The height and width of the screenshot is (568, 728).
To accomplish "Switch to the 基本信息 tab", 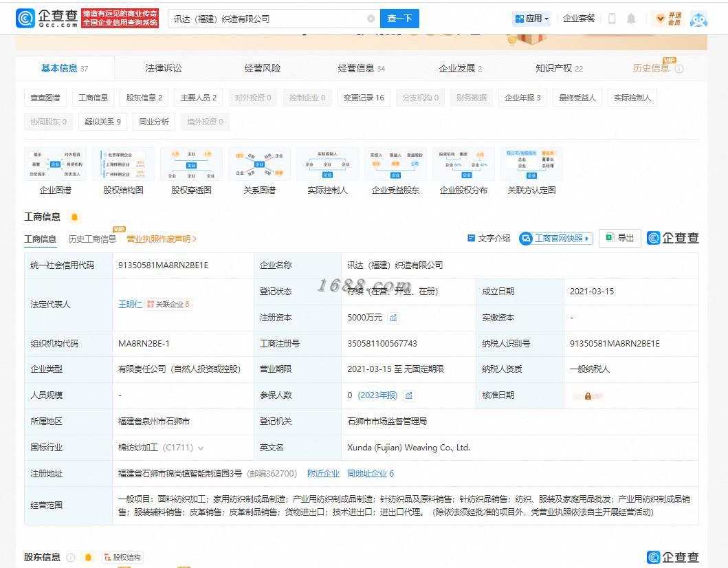I will 65,68.
